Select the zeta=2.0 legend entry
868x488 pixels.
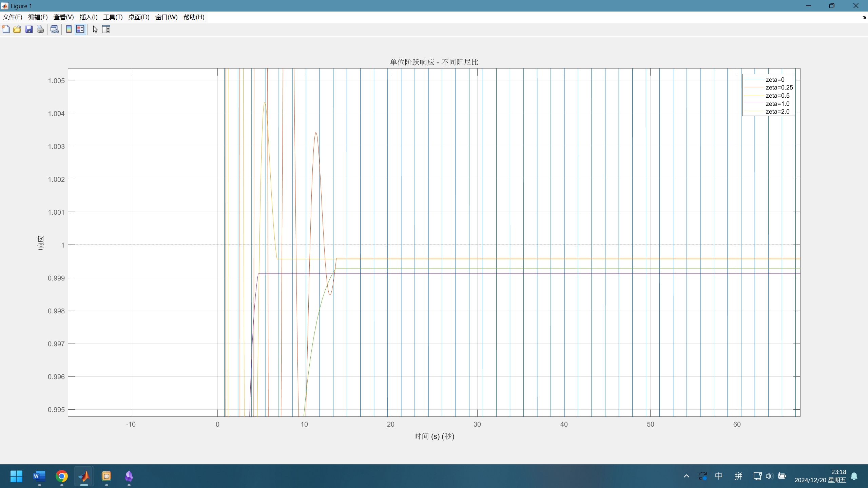(x=777, y=112)
